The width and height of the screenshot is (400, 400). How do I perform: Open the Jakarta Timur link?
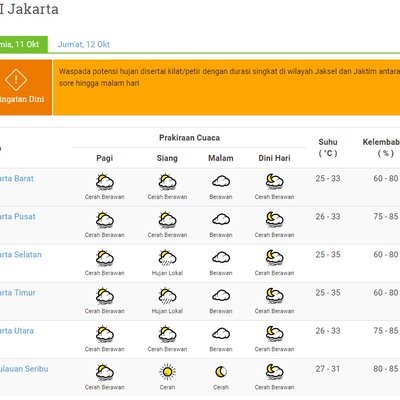[18, 293]
